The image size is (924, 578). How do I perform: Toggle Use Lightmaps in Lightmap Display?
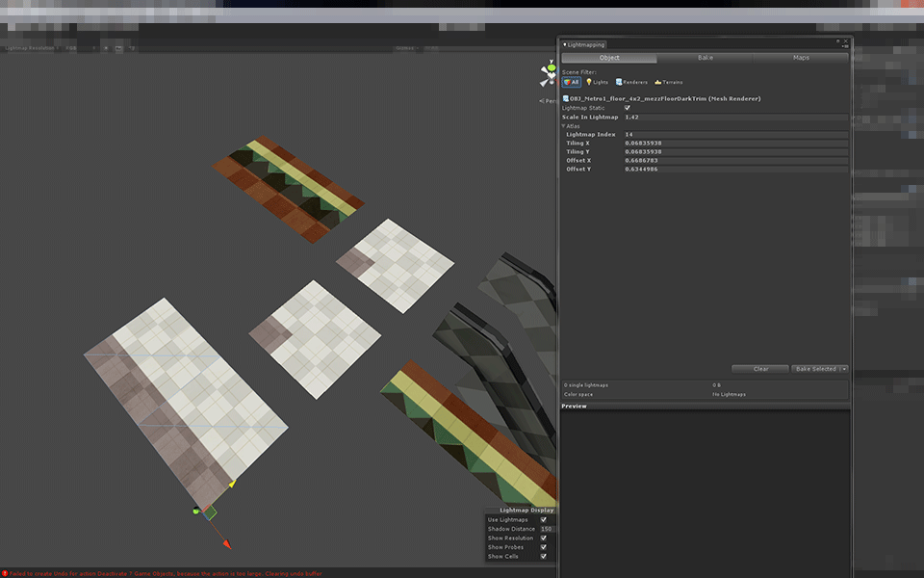point(544,520)
